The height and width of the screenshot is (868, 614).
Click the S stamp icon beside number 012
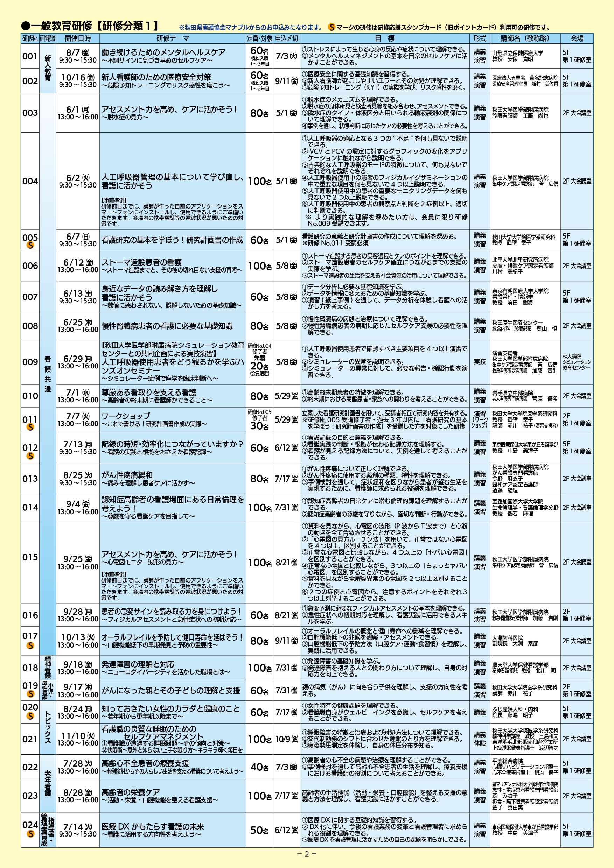pyautogui.click(x=30, y=456)
